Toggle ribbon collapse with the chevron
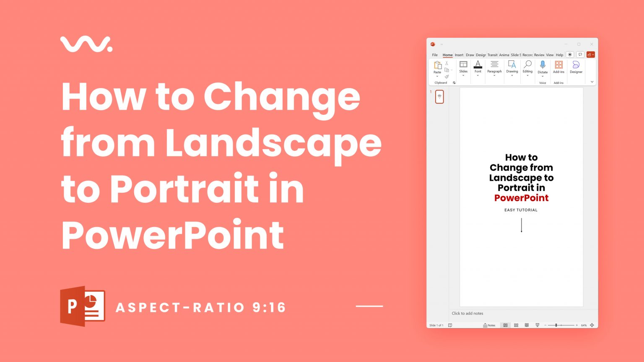Viewport: 644px width, 362px height. 592,82
